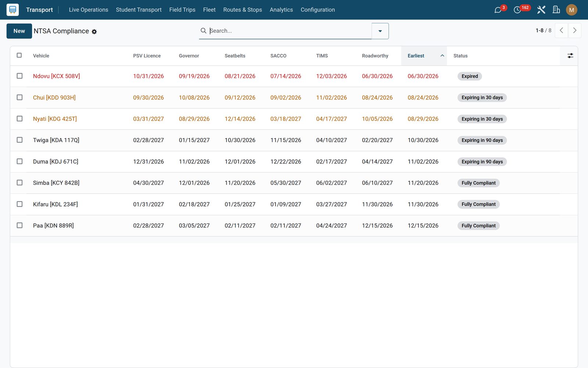Open the Fleet menu
Image resolution: width=588 pixels, height=368 pixels.
click(x=209, y=10)
